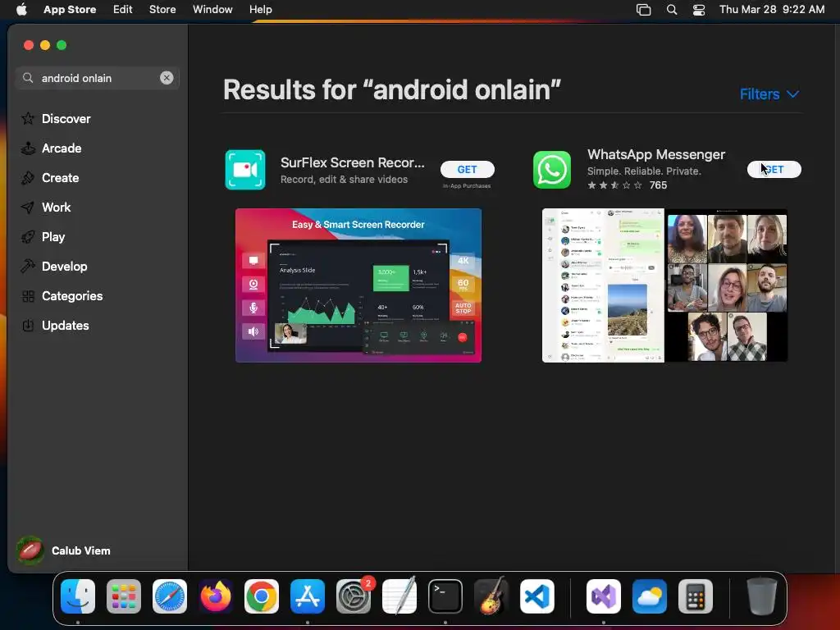Open the Work category
This screenshot has height=630, width=840.
(46, 208)
